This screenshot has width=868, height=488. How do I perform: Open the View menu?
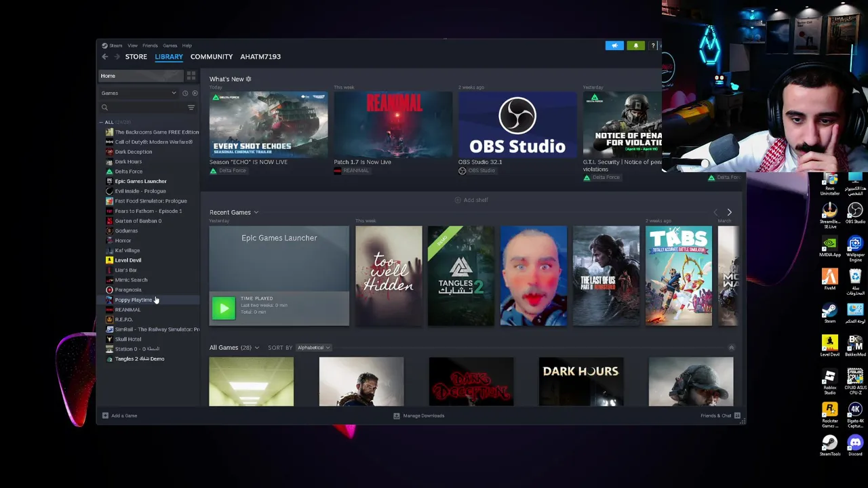point(133,45)
